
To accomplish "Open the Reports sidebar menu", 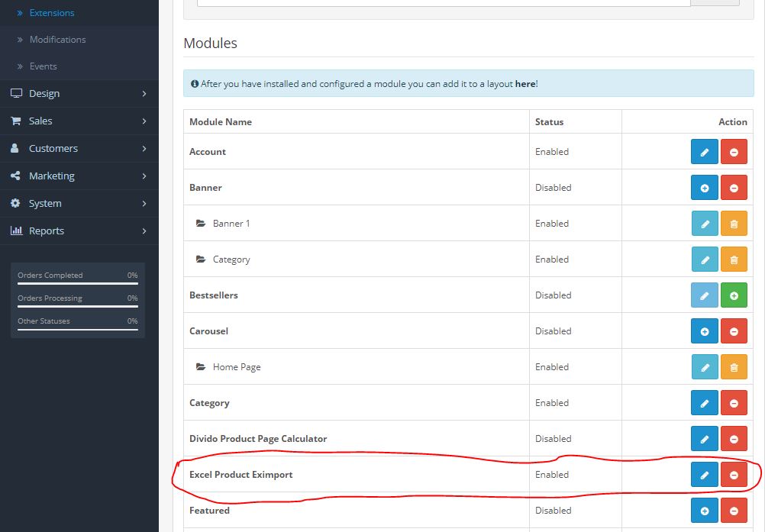I will point(79,231).
